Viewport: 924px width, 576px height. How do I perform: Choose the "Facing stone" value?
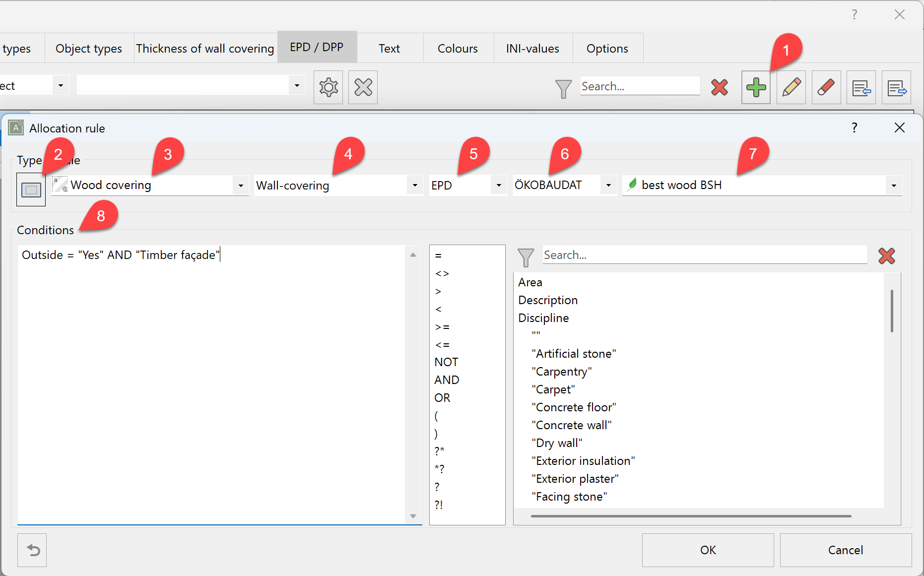[569, 497]
